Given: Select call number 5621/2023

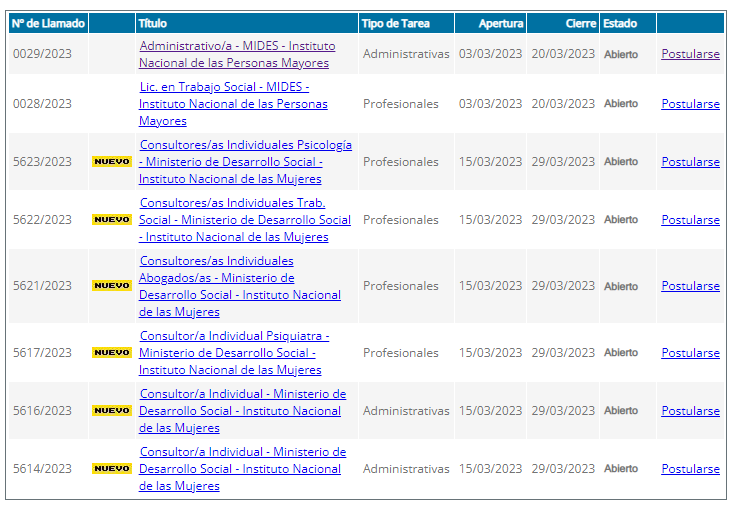Looking at the screenshot, I should [x=42, y=286].
